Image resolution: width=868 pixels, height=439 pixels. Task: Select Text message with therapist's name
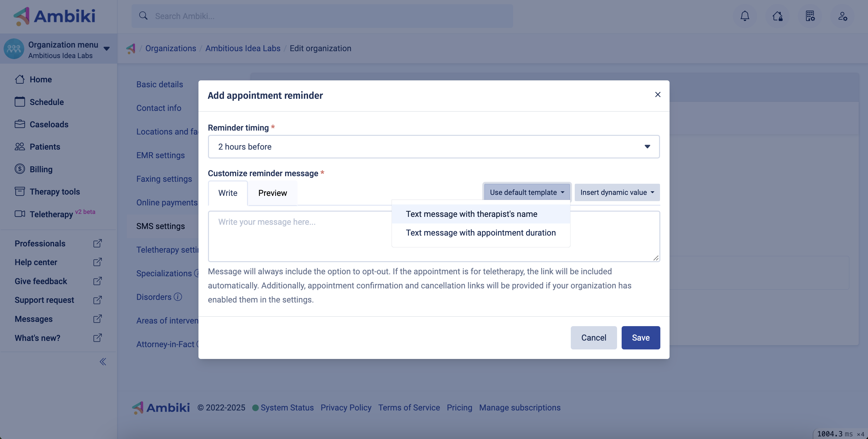tap(471, 214)
